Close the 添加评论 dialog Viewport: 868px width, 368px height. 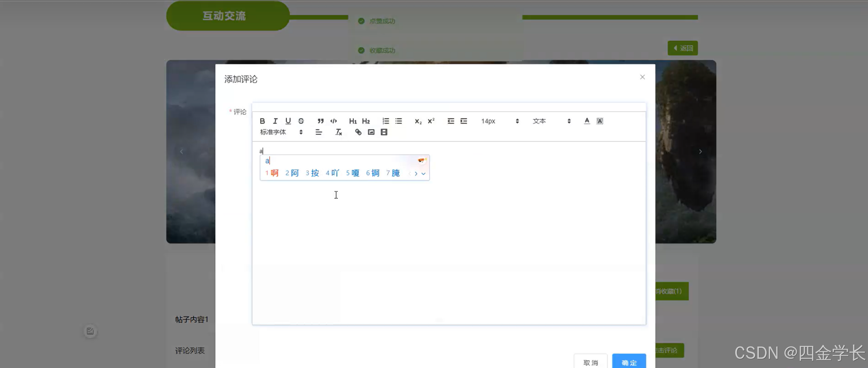[642, 77]
